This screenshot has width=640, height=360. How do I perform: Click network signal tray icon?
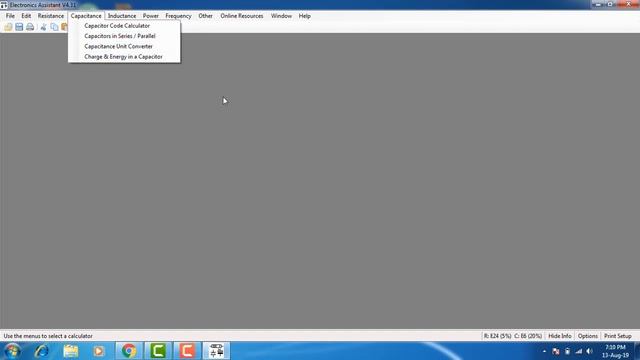(x=578, y=351)
